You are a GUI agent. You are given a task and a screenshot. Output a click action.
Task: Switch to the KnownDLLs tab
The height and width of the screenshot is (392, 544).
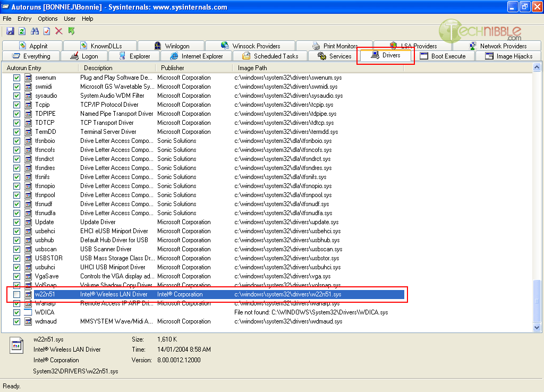tap(100, 46)
